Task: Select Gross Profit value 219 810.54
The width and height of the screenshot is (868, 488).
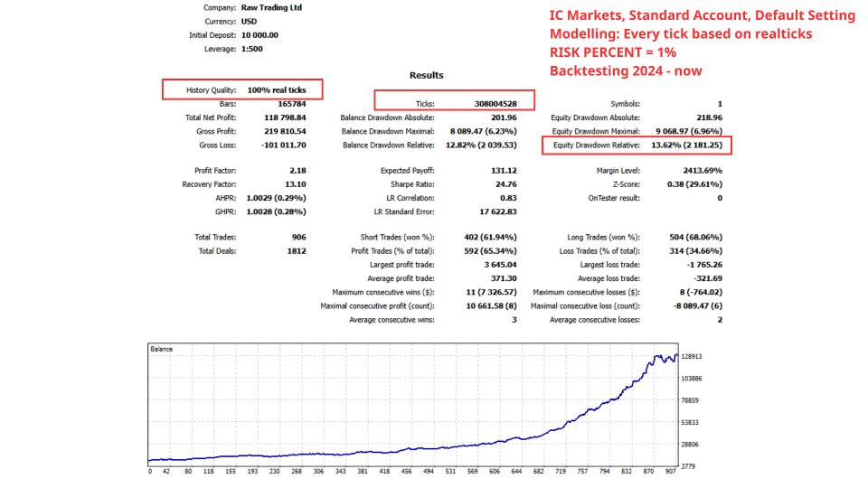Action: coord(285,132)
